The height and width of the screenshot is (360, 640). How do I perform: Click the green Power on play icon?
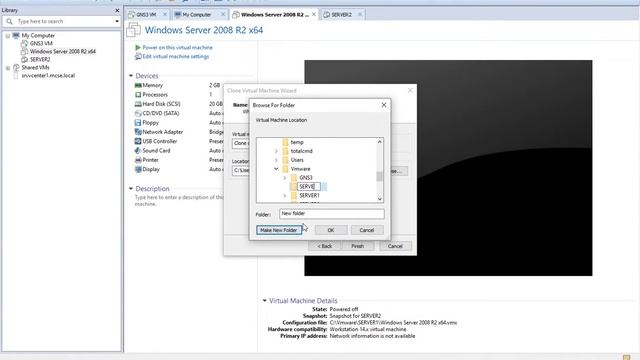(138, 48)
